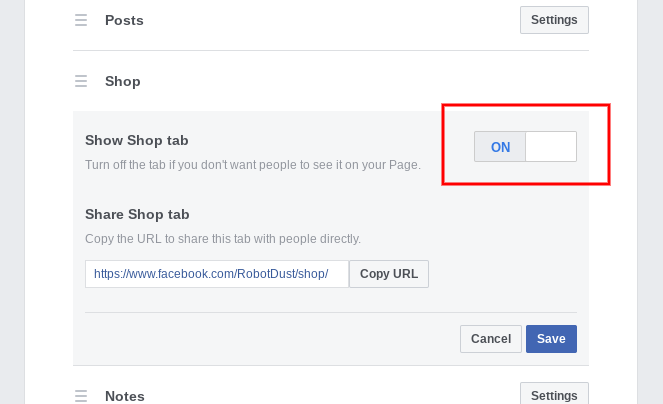Click the "Share Shop tab" heading
The height and width of the screenshot is (404, 663).
[137, 214]
